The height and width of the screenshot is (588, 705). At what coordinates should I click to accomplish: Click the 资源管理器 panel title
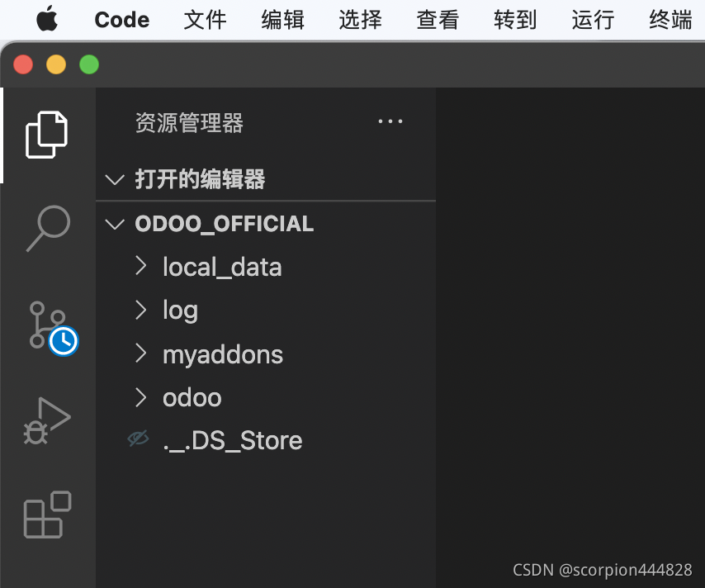tap(189, 123)
